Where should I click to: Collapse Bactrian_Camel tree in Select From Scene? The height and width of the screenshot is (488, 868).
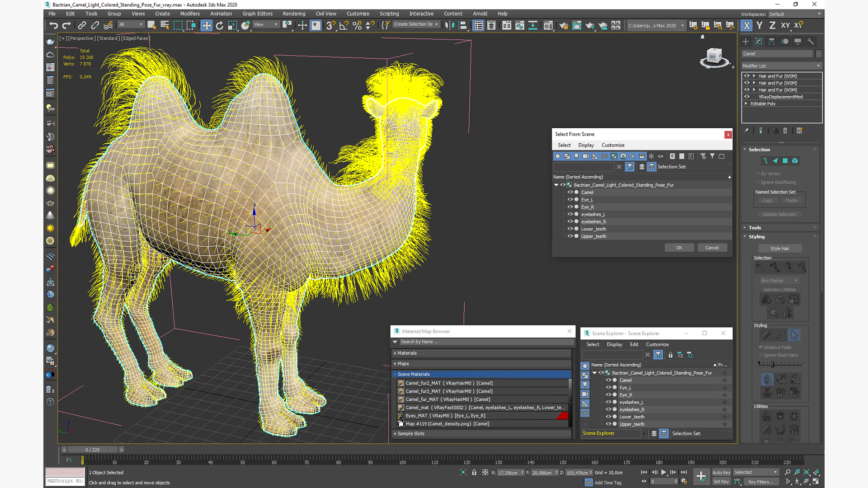pyautogui.click(x=556, y=185)
